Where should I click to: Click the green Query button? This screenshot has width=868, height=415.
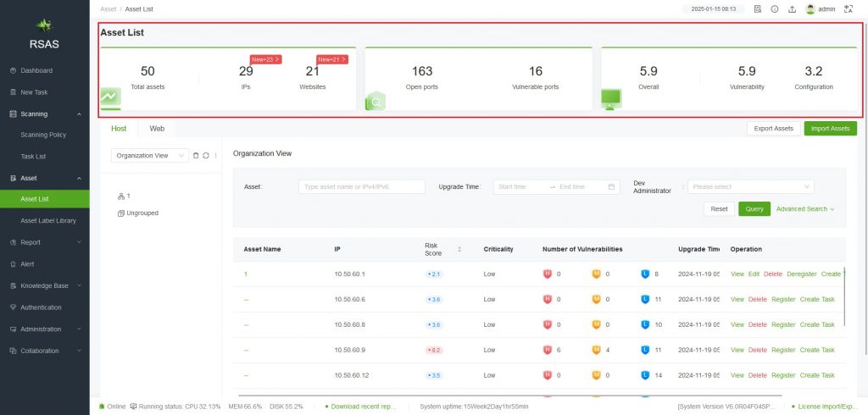(754, 209)
